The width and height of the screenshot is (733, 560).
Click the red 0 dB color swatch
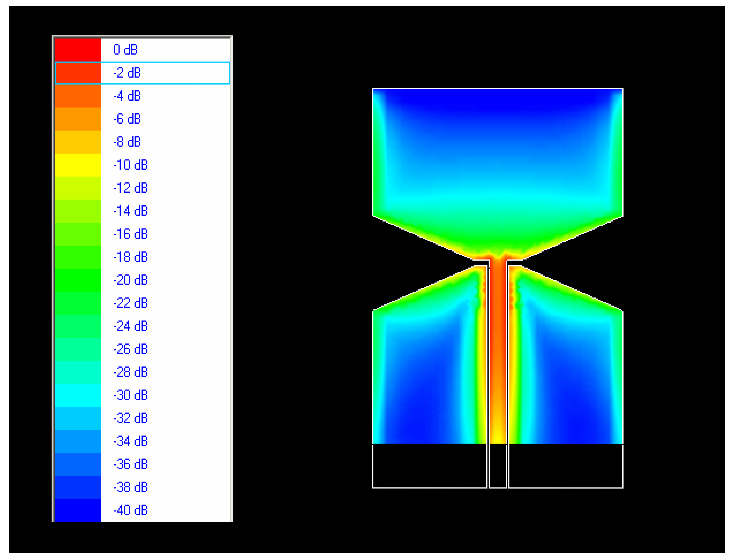78,50
